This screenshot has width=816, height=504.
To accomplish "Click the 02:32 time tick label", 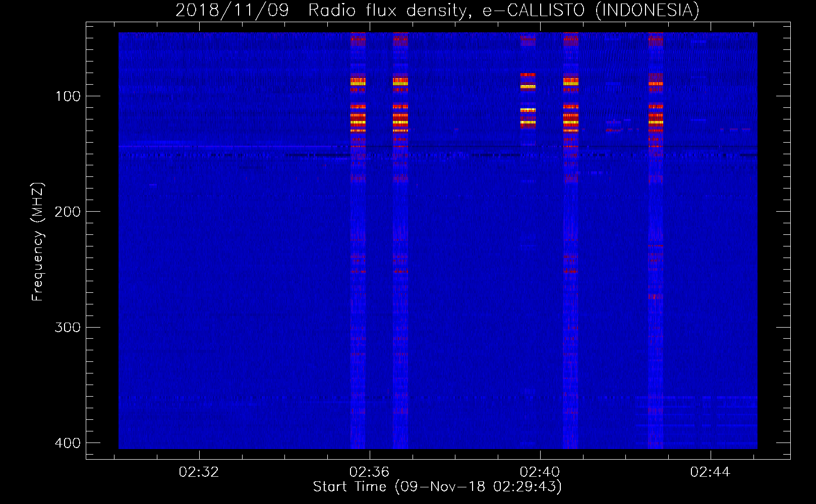I will tap(199, 472).
